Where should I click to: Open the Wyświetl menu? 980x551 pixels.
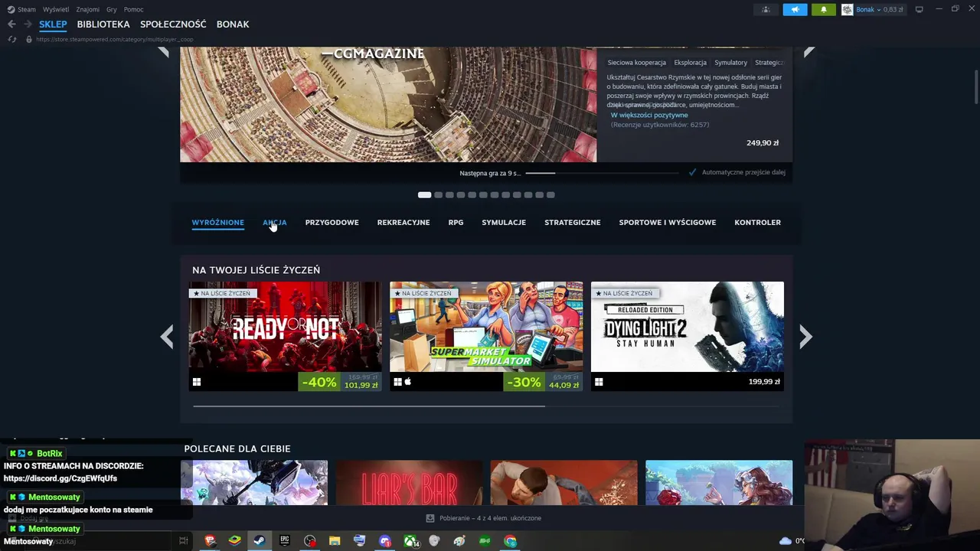click(56, 9)
